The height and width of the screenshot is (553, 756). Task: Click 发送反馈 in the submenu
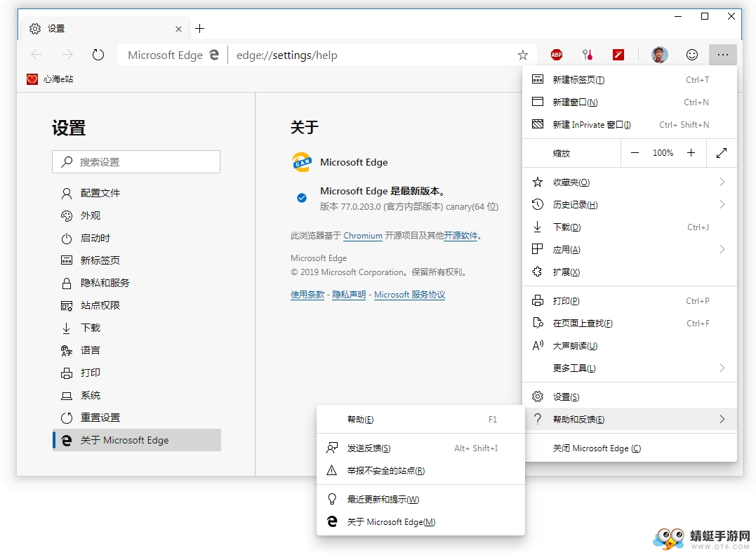(x=420, y=448)
